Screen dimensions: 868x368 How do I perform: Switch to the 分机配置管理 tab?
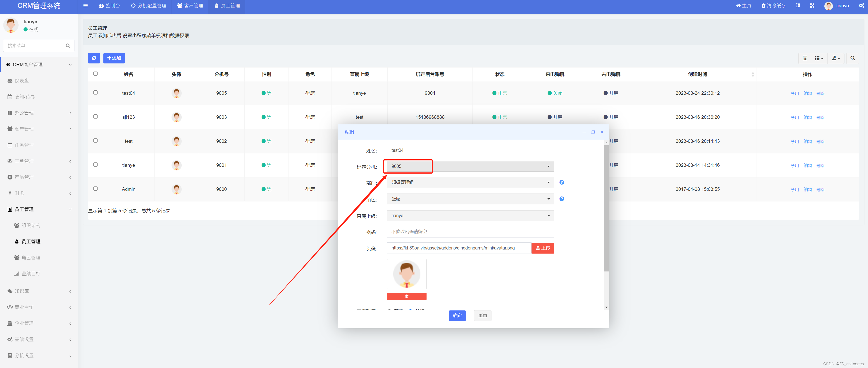point(149,6)
